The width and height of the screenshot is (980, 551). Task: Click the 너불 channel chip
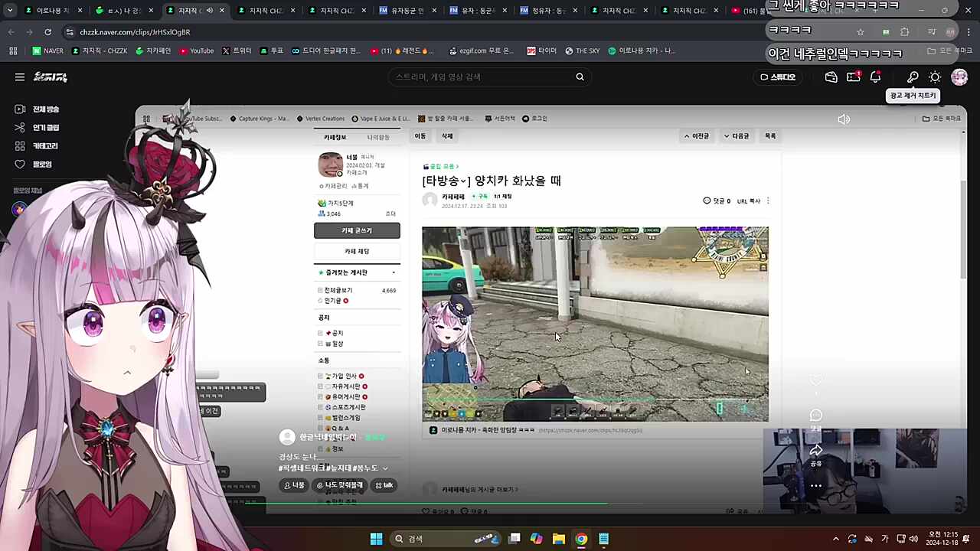pyautogui.click(x=294, y=485)
